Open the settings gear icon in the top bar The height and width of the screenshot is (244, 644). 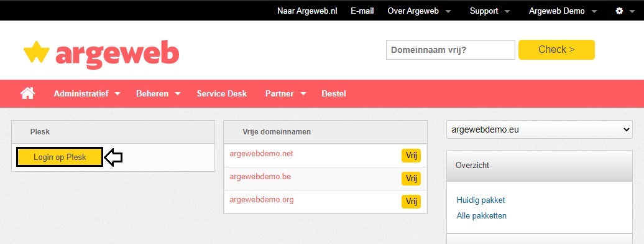(x=619, y=11)
